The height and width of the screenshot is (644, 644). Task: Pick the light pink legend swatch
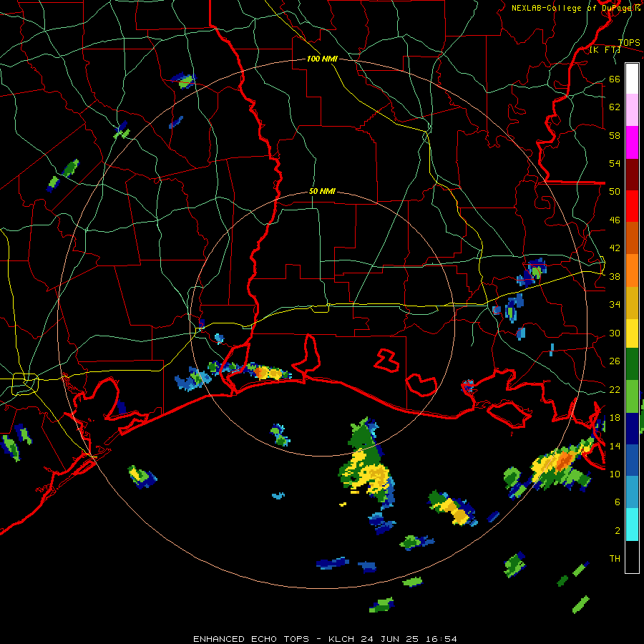click(x=632, y=110)
